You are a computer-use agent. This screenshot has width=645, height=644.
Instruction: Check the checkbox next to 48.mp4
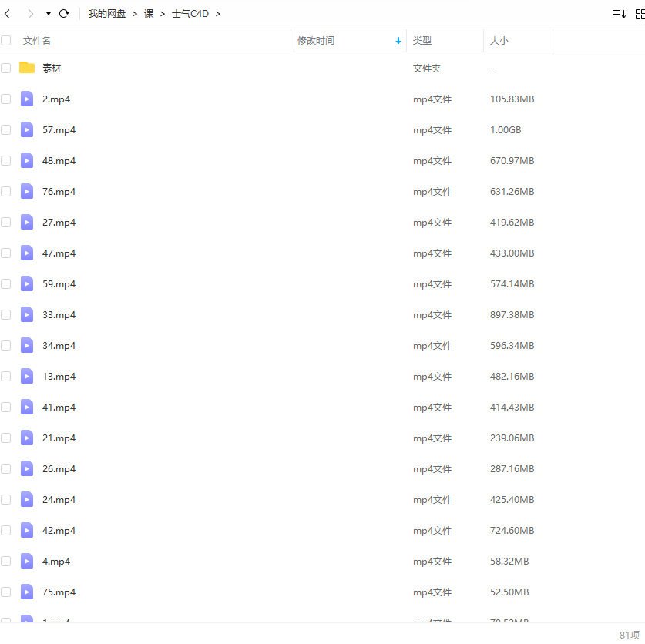[5, 160]
